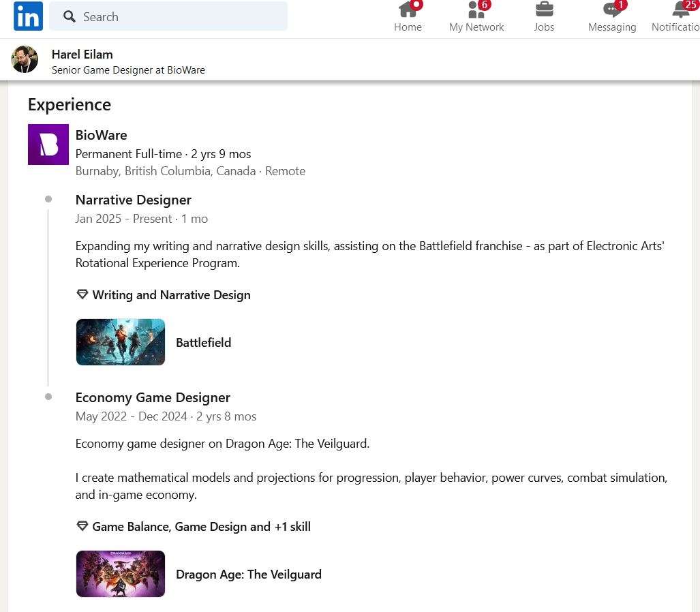Click the diamond icon beside Writing and Narrative Design
The height and width of the screenshot is (612, 700).
click(x=82, y=294)
